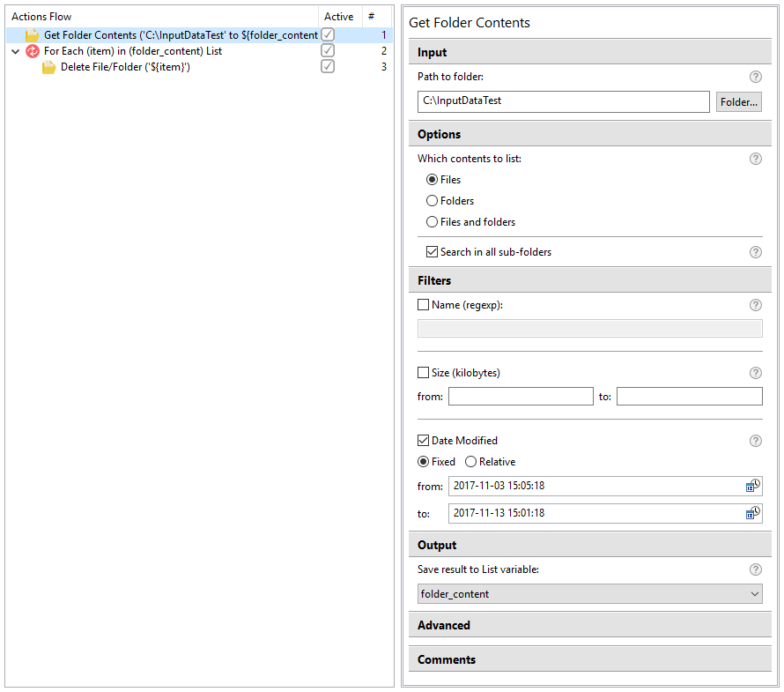Open calendar picker for the to date
This screenshot has height=692, width=784.
[752, 513]
